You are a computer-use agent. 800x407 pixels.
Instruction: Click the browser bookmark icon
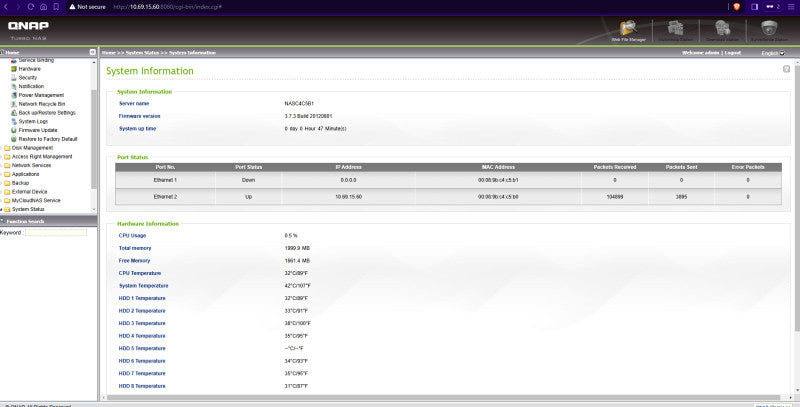[x=56, y=7]
